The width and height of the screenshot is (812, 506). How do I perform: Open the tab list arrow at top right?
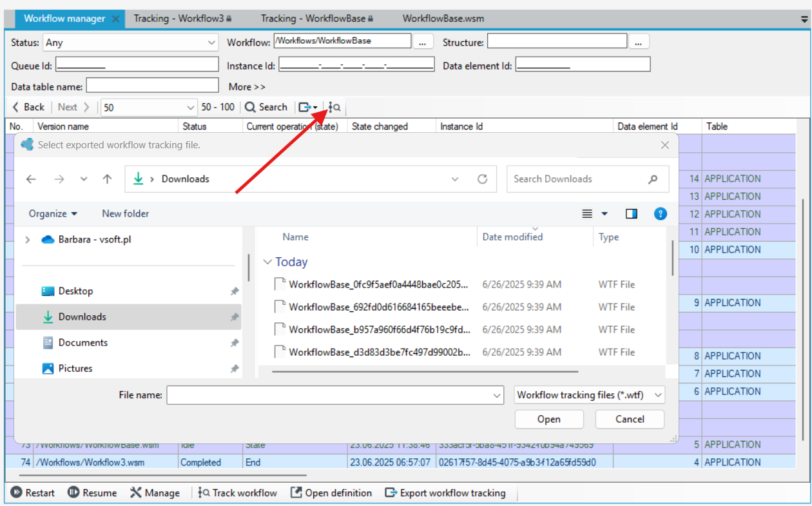pos(804,19)
